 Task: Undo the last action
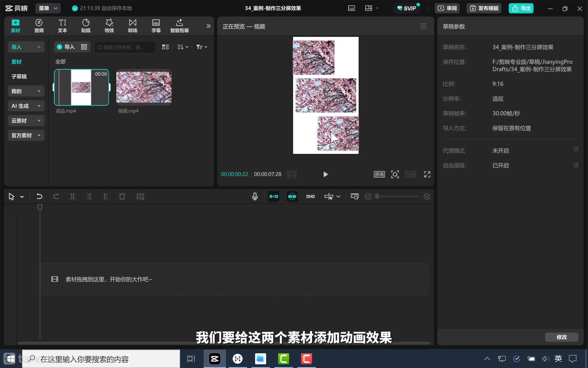[39, 197]
